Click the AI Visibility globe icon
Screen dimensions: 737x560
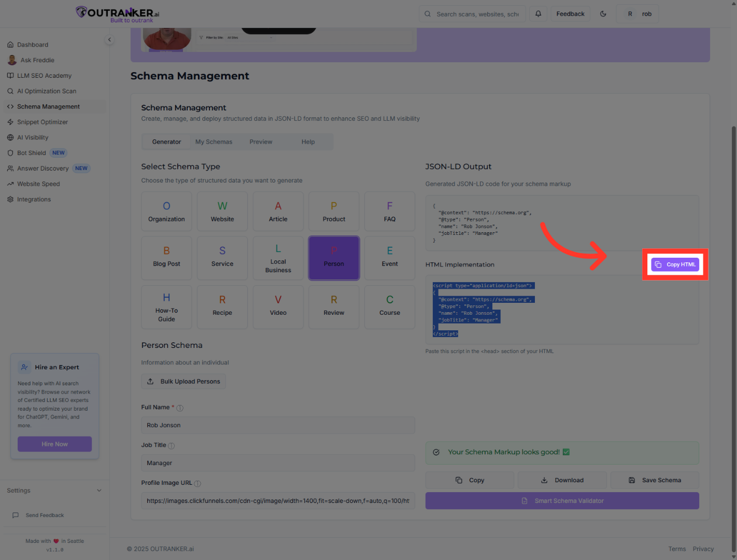click(10, 137)
